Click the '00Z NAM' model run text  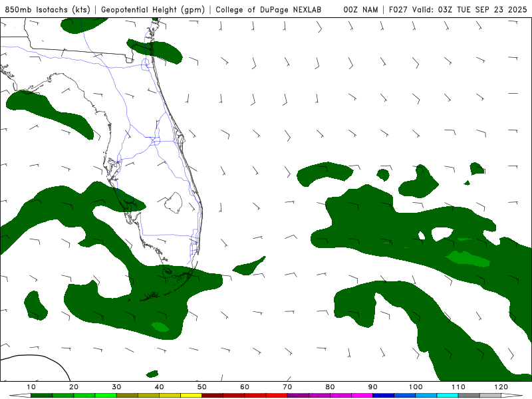(360, 10)
